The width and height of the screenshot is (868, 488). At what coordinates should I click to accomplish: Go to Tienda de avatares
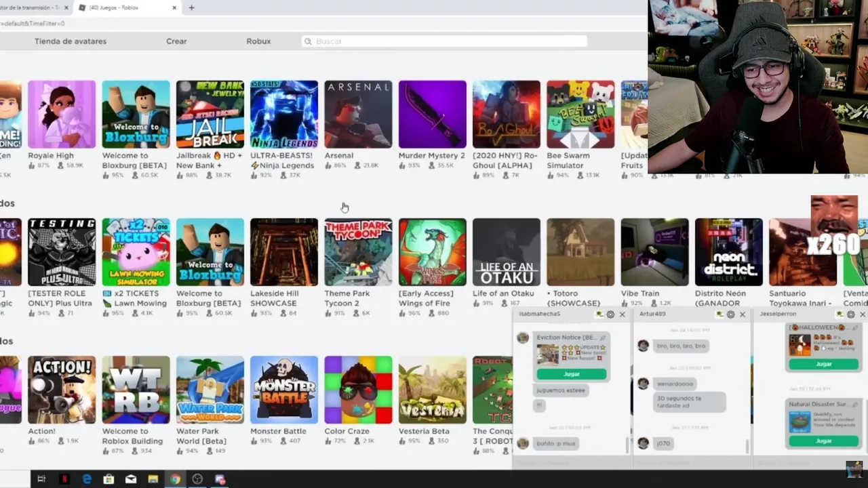[x=71, y=41]
